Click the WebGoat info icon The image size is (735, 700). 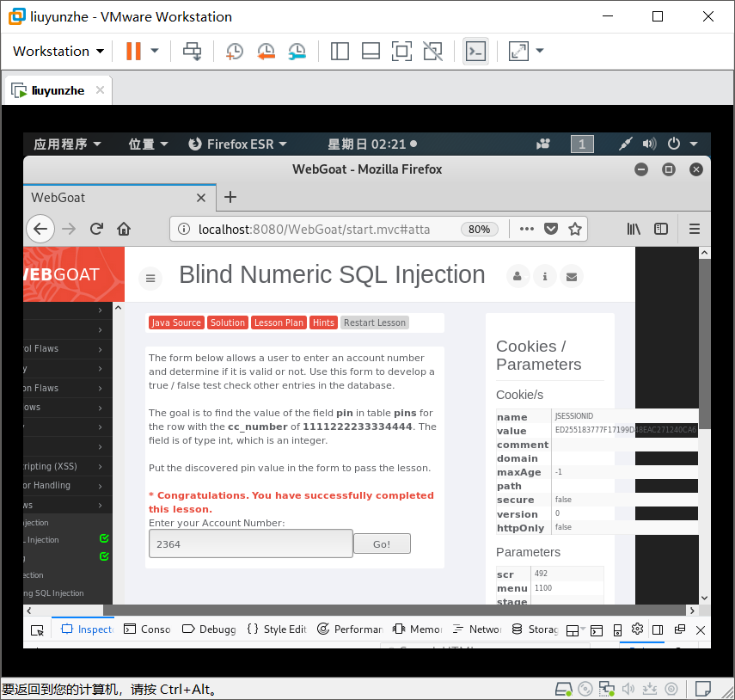point(545,276)
